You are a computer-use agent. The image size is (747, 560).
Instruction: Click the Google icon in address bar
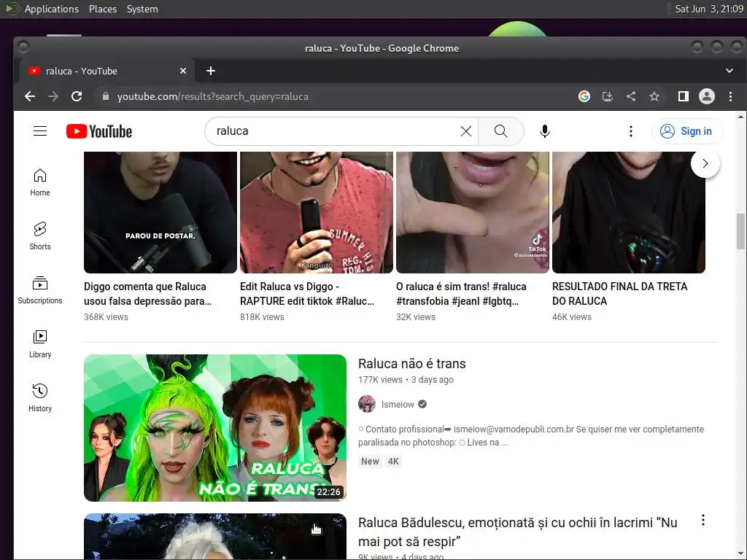584,96
